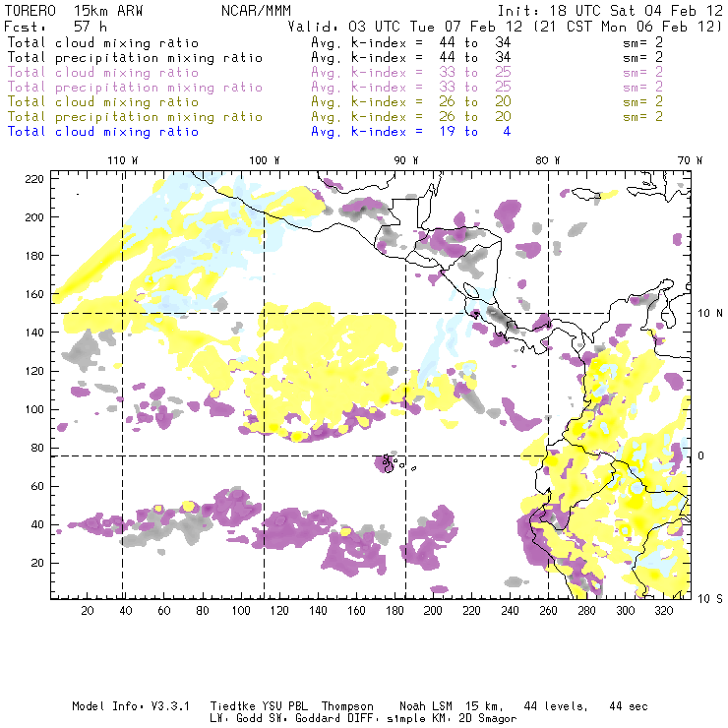The height and width of the screenshot is (728, 728).
Task: Click the "220" y-axis tick label
Action: click(34, 179)
